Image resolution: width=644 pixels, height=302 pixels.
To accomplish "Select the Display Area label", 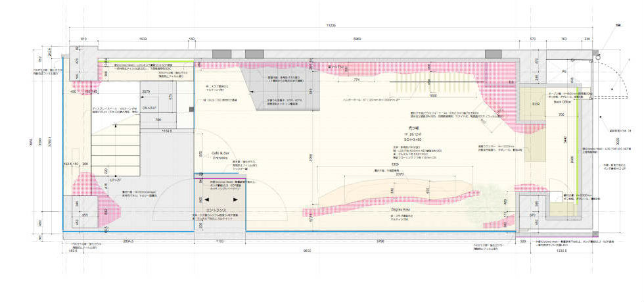I will point(400,209).
